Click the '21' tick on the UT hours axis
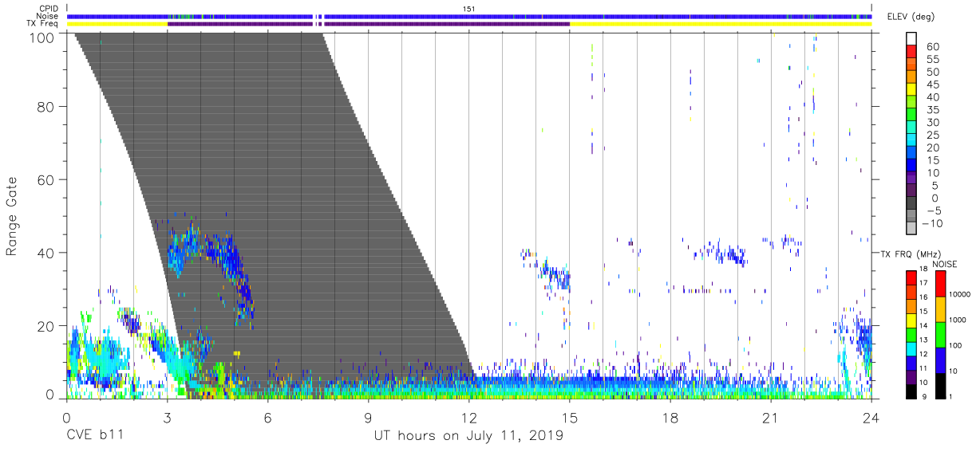The height and width of the screenshot is (452, 980). click(770, 418)
